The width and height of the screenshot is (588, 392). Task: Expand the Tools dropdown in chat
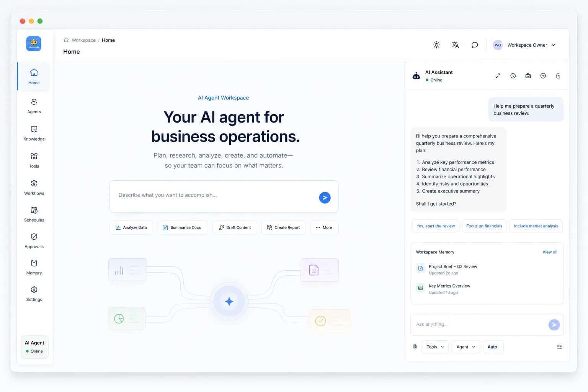point(435,347)
